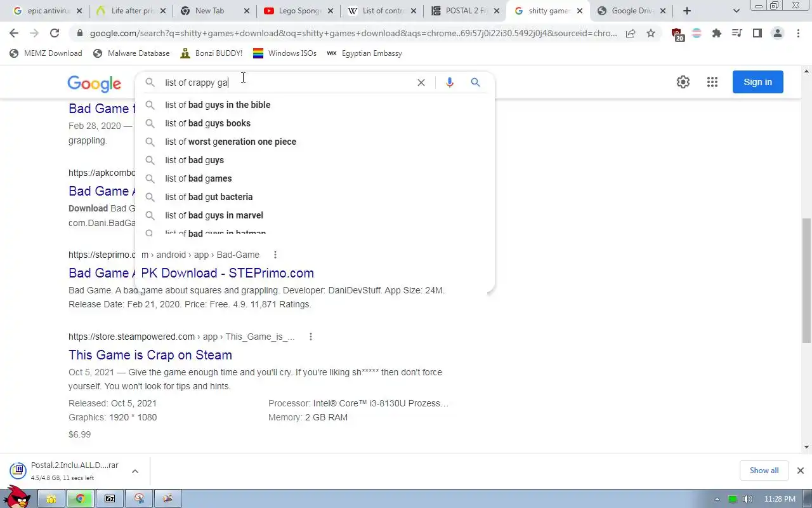The image size is (812, 508).
Task: Open more options for the Steam result
Action: pos(311,337)
